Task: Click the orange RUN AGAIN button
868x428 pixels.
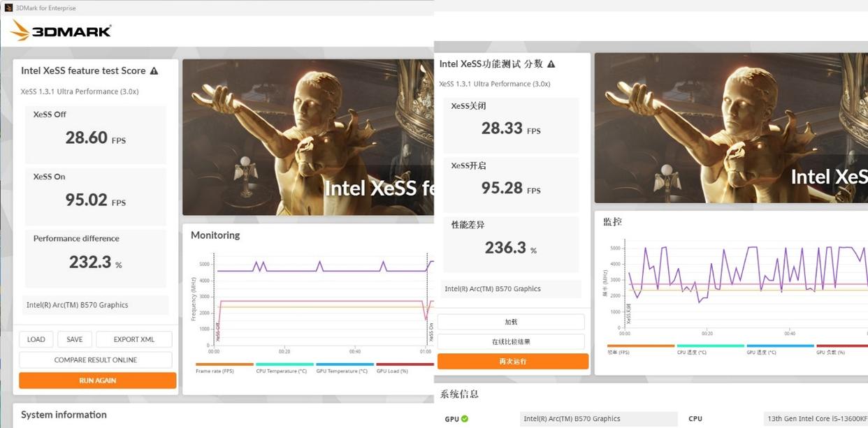Action: (98, 381)
